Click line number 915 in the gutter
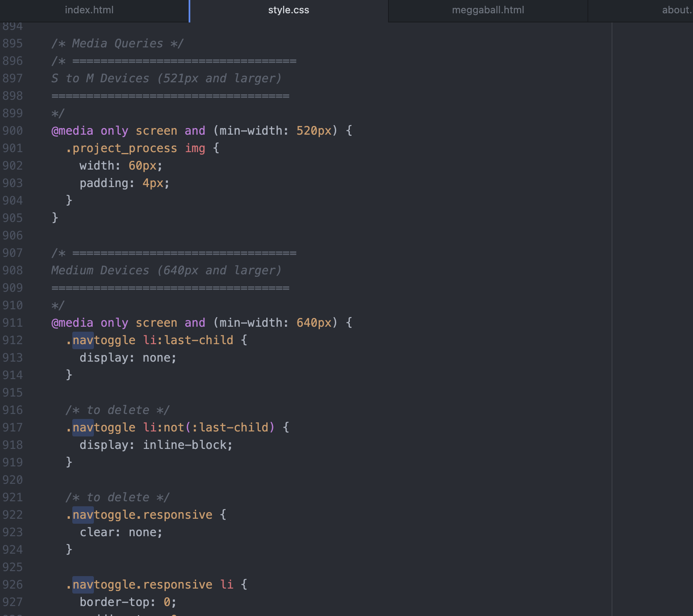The width and height of the screenshot is (693, 616). (x=12, y=393)
